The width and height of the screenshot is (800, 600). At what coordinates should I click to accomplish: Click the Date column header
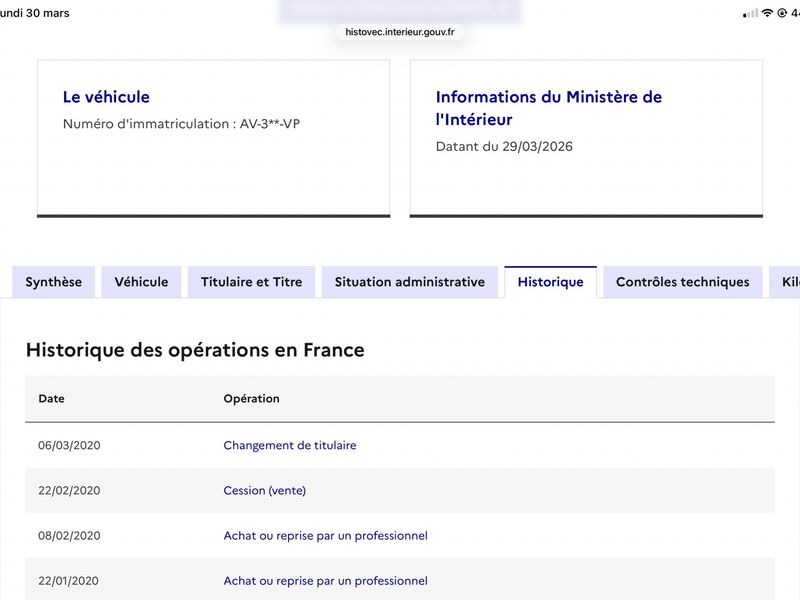tap(52, 398)
